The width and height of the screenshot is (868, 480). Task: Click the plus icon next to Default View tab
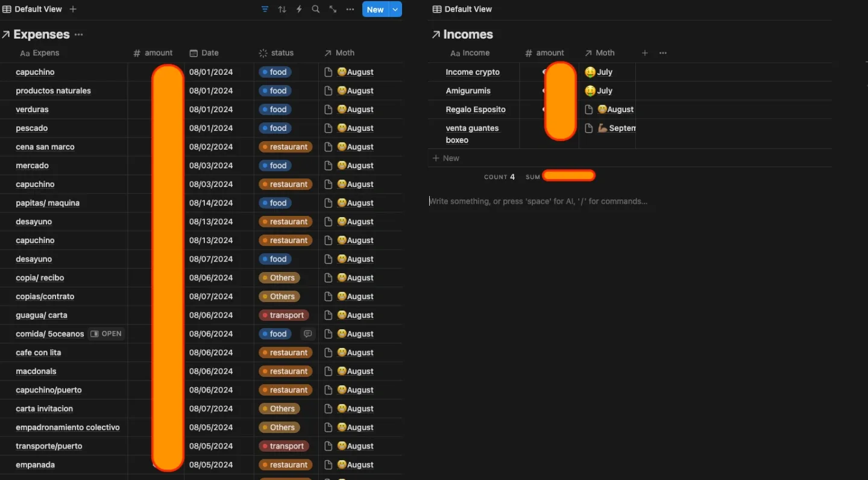pos(73,9)
